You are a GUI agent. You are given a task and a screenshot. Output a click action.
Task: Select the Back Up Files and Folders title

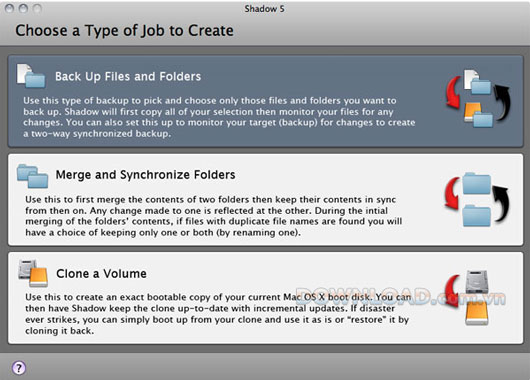point(128,76)
